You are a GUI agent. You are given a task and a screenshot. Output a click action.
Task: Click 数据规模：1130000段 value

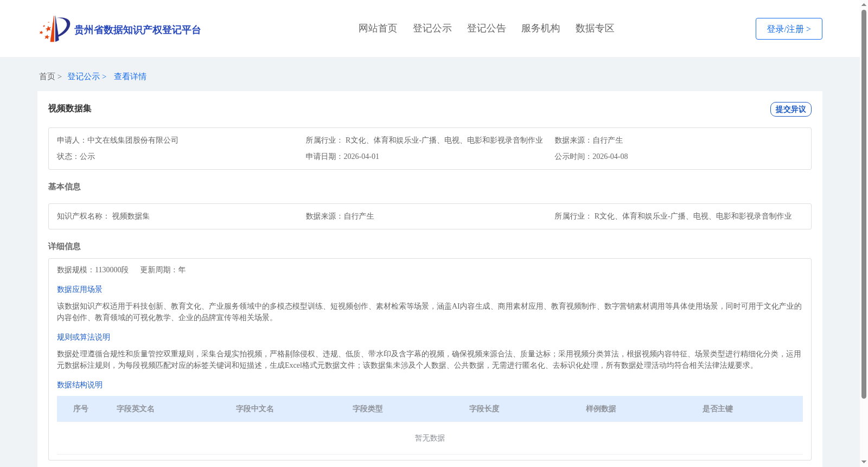pos(93,270)
